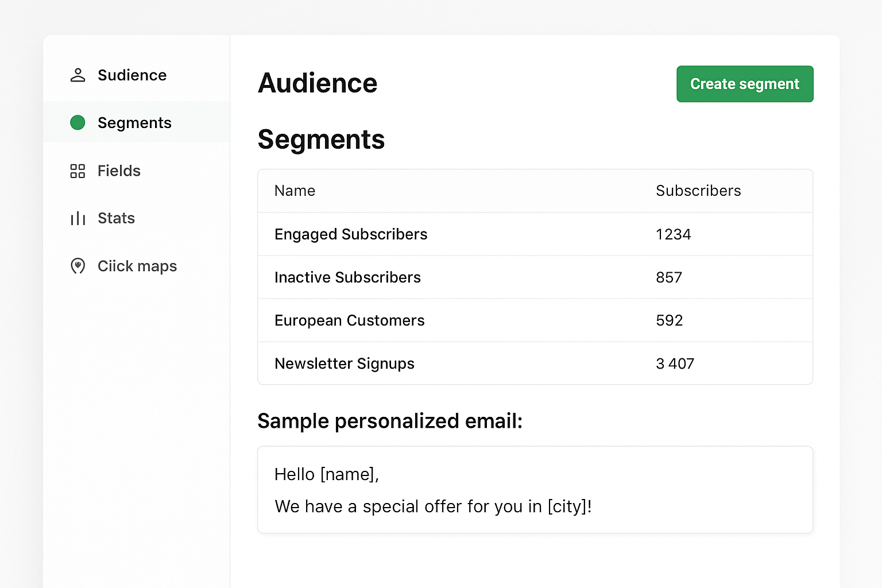Open the Fields section

(119, 171)
